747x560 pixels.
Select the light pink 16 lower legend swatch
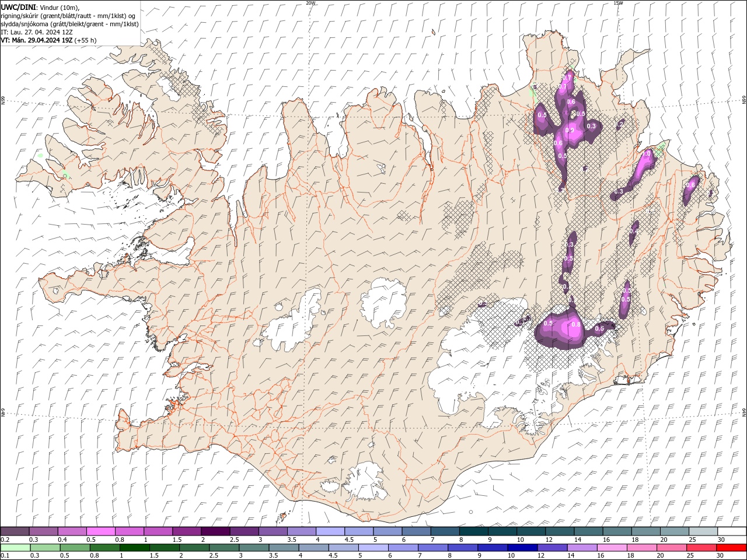(612, 548)
